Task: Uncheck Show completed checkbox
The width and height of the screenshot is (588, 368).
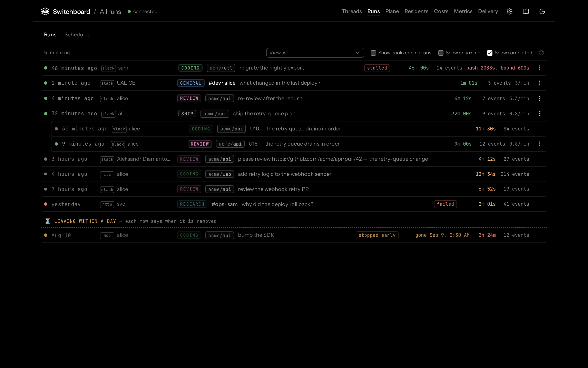Action: point(490,53)
